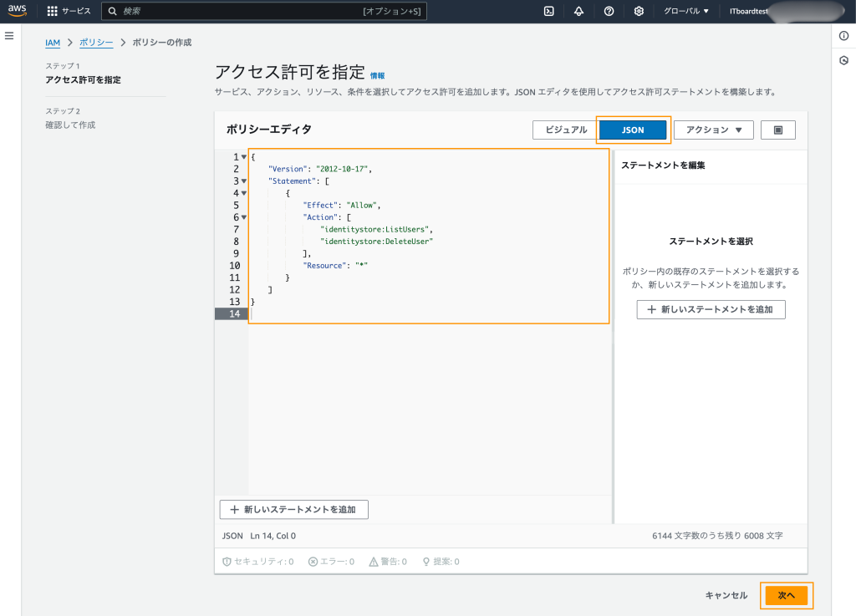Open the info panel icon on right edge
This screenshot has width=856, height=616.
843,36
